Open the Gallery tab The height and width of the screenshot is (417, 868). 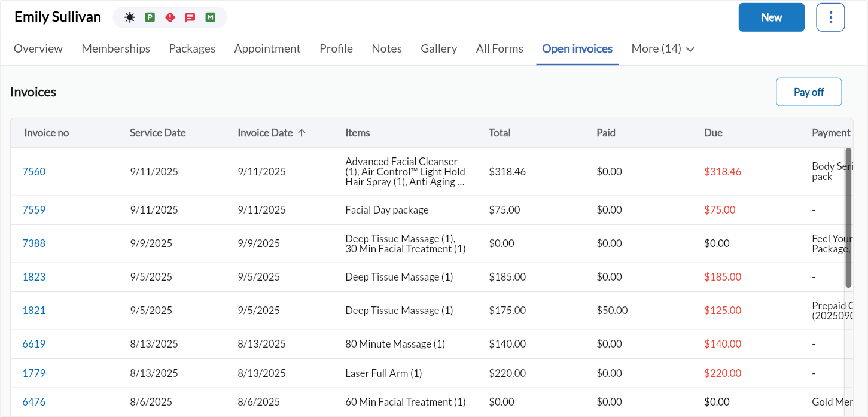pyautogui.click(x=439, y=49)
